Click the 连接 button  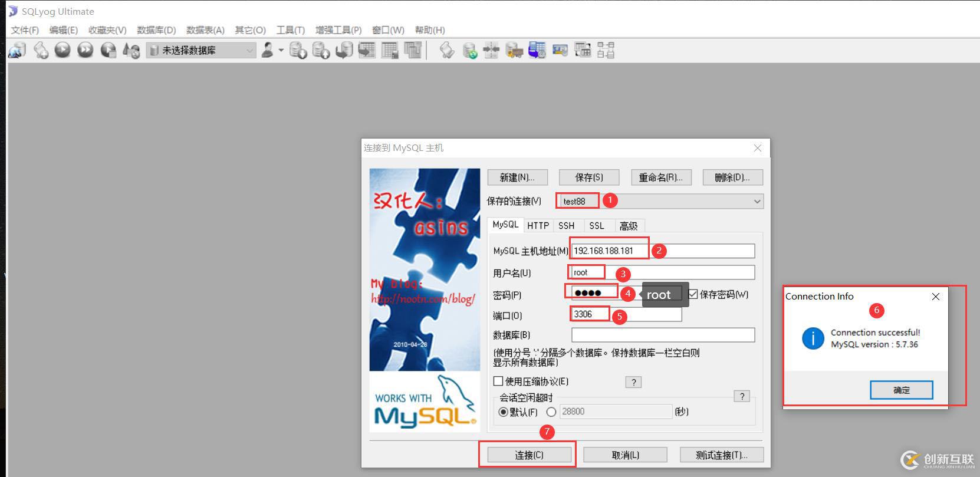[529, 455]
